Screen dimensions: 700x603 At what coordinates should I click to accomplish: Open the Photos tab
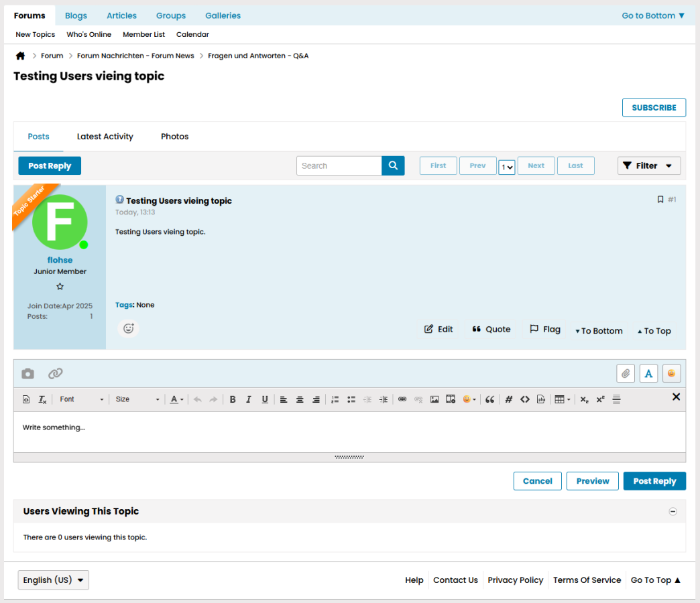click(174, 137)
